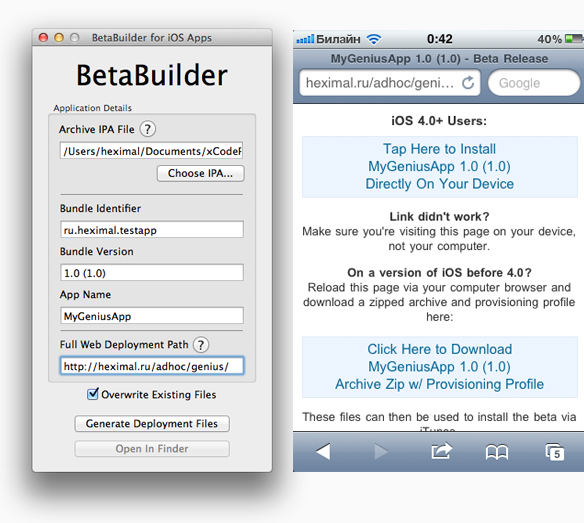Reload the page in Safari address bar

click(x=468, y=83)
